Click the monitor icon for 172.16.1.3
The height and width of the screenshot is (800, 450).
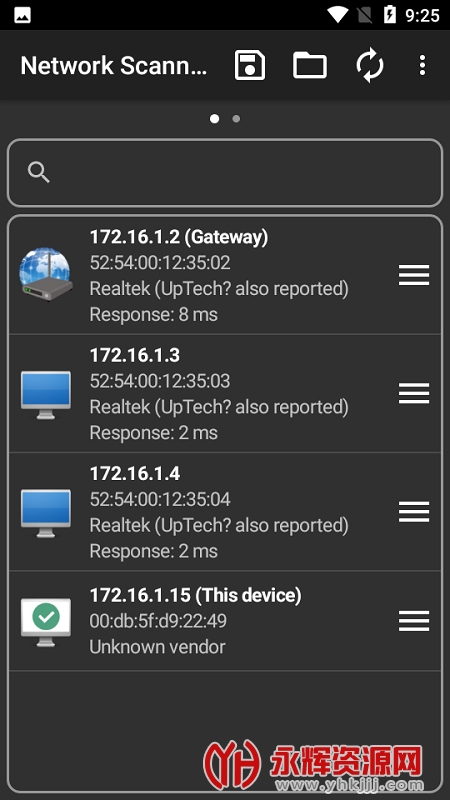[46, 394]
